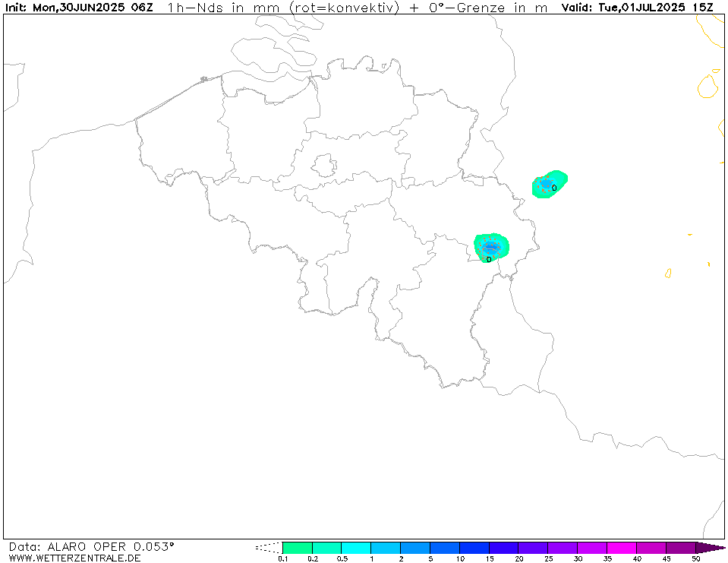Pick the 0.1–0.2 mm green legend swatch

[x=297, y=548]
